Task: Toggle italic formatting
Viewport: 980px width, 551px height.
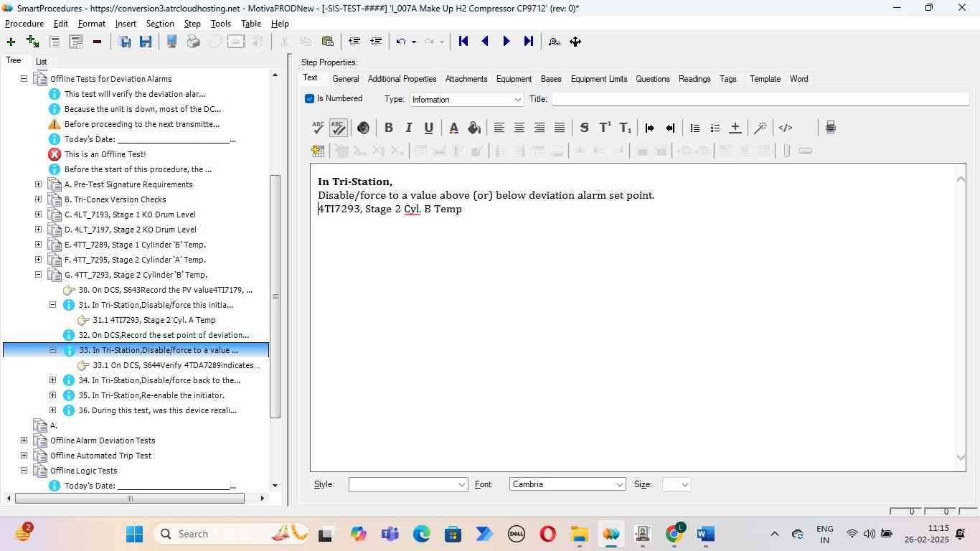Action: (x=408, y=128)
